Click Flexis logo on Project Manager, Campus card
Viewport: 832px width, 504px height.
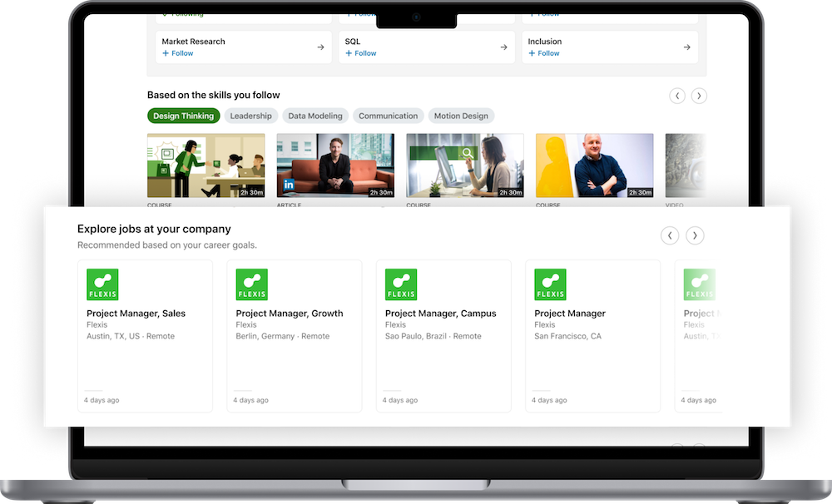pos(401,284)
